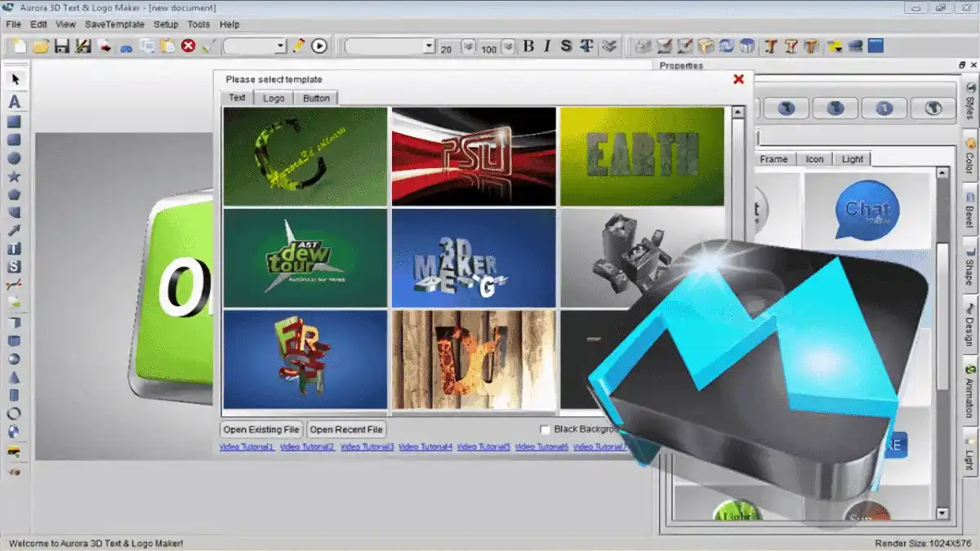Open the Icon tab in Properties panel
The image size is (980, 551).
click(x=814, y=159)
